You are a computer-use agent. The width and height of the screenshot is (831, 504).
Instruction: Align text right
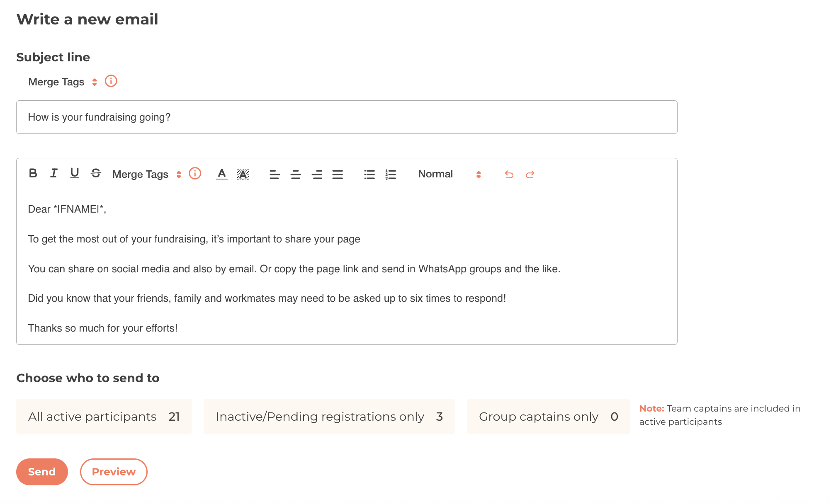pos(317,174)
